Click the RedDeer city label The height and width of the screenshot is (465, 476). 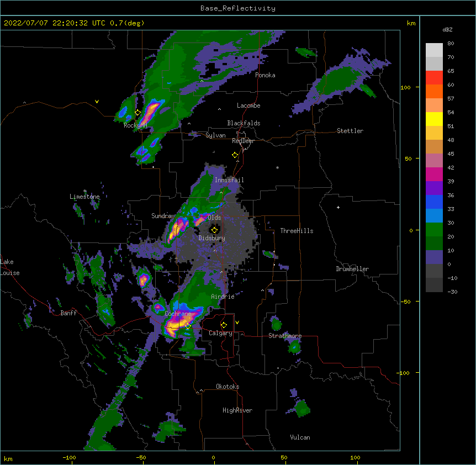click(243, 141)
